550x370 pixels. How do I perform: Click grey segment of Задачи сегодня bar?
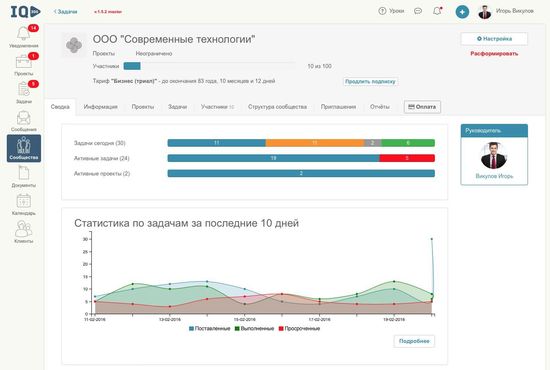coord(373,143)
